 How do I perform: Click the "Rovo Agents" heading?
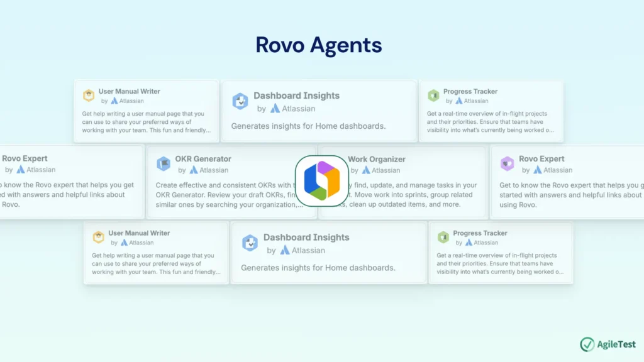coord(319,45)
